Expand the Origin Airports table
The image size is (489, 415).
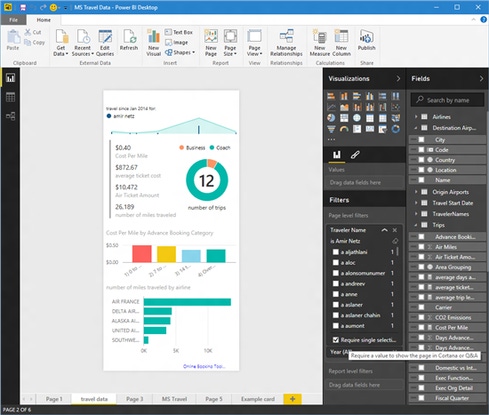click(x=416, y=192)
